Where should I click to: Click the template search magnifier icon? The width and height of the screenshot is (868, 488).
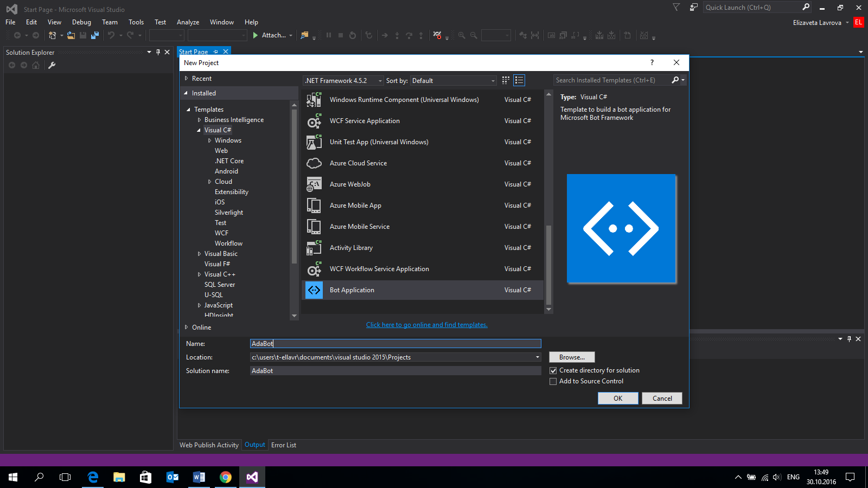(x=675, y=80)
